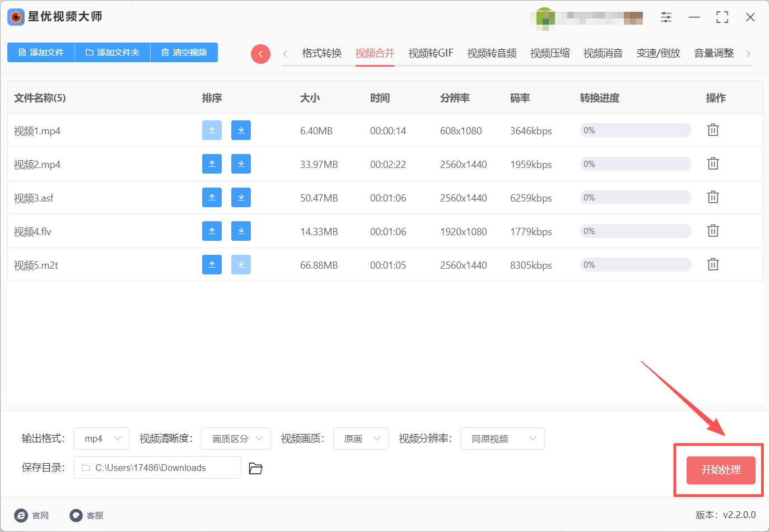Move 视频1.mp4 up in order
The image size is (770, 532).
point(212,130)
